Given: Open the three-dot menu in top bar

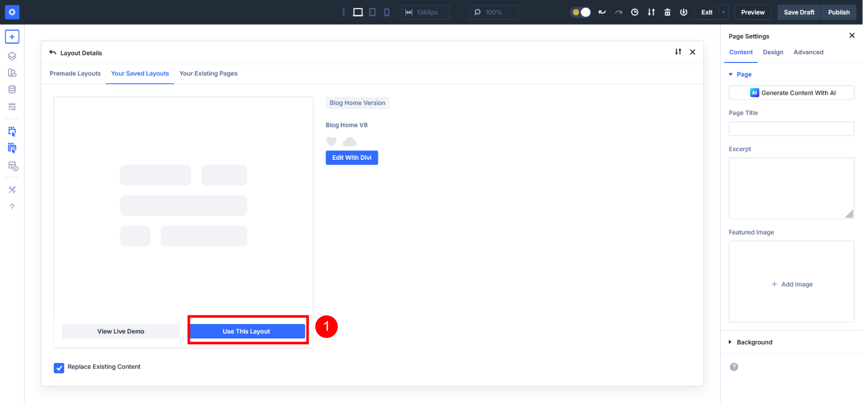Looking at the screenshot, I should coord(343,12).
